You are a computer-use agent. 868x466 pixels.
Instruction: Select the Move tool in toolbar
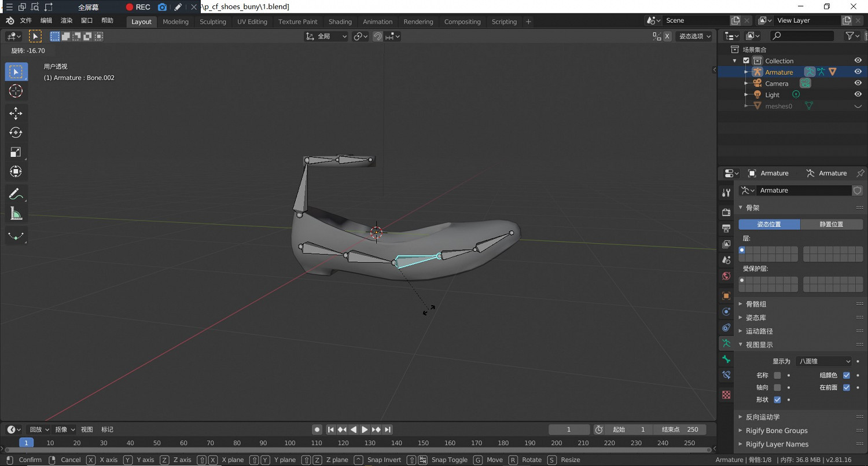click(x=16, y=113)
